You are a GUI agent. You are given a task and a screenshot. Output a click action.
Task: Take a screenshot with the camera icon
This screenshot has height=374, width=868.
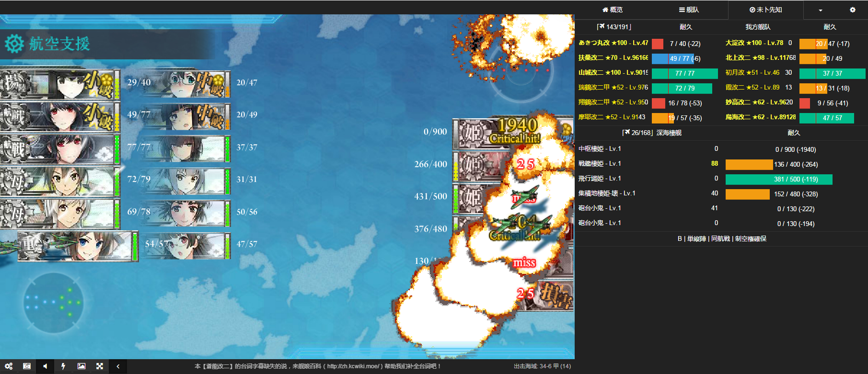(x=27, y=366)
